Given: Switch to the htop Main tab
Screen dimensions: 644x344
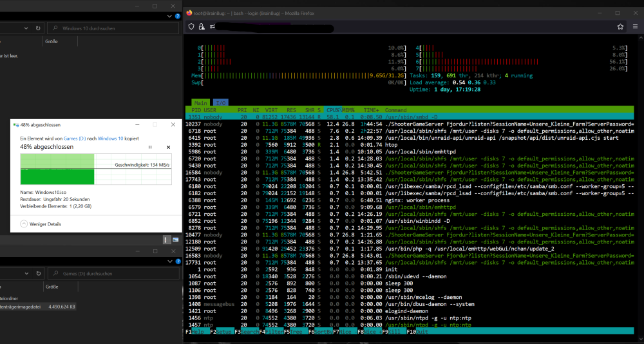Looking at the screenshot, I should point(201,102).
